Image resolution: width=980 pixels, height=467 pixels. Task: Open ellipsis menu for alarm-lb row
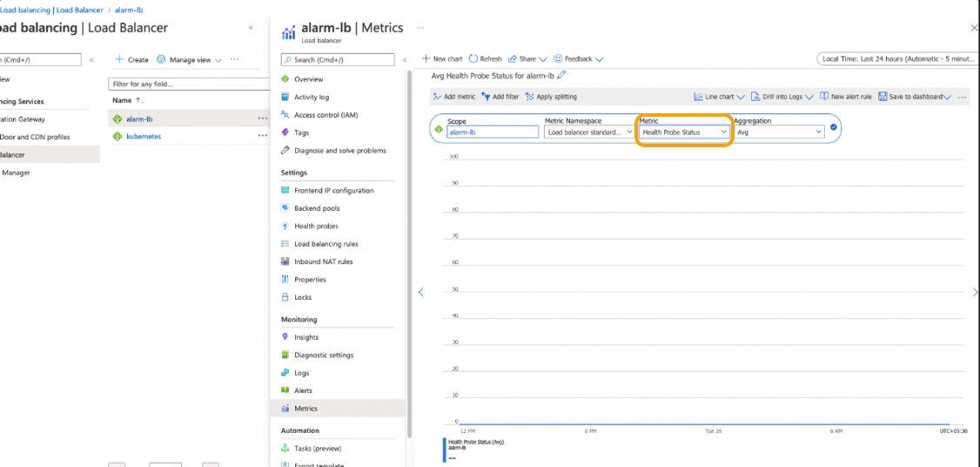(x=262, y=118)
